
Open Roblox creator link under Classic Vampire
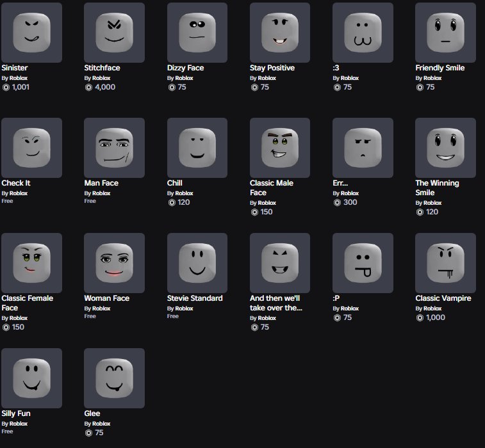[432, 308]
